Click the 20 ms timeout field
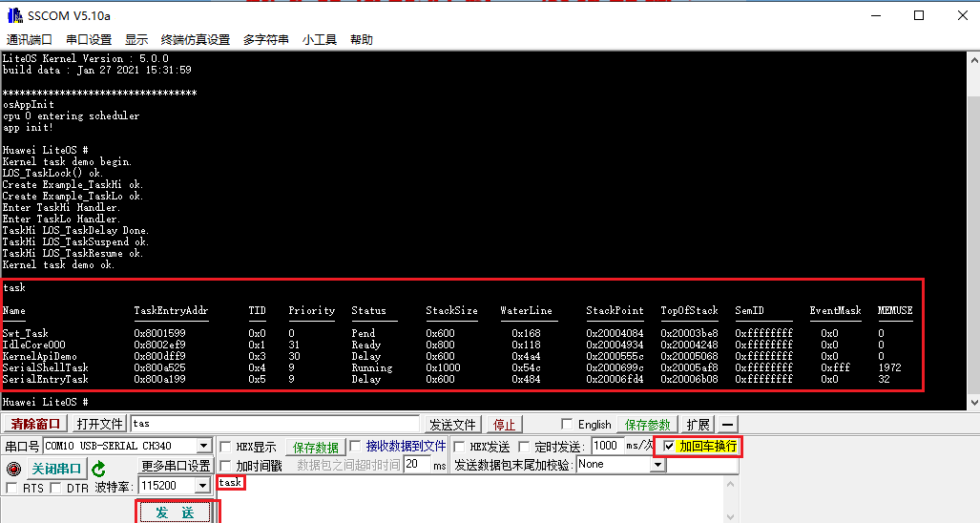The height and width of the screenshot is (523, 980). pos(417,464)
